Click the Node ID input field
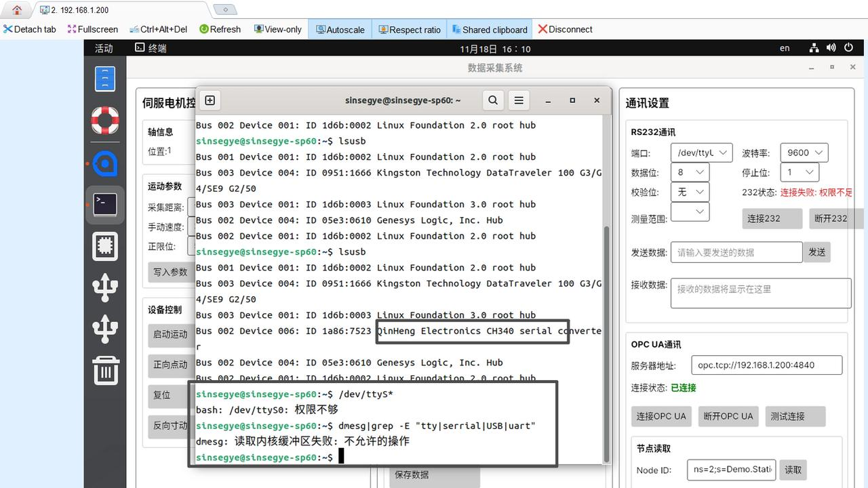Image resolution: width=868 pixels, height=488 pixels. pyautogui.click(x=732, y=469)
